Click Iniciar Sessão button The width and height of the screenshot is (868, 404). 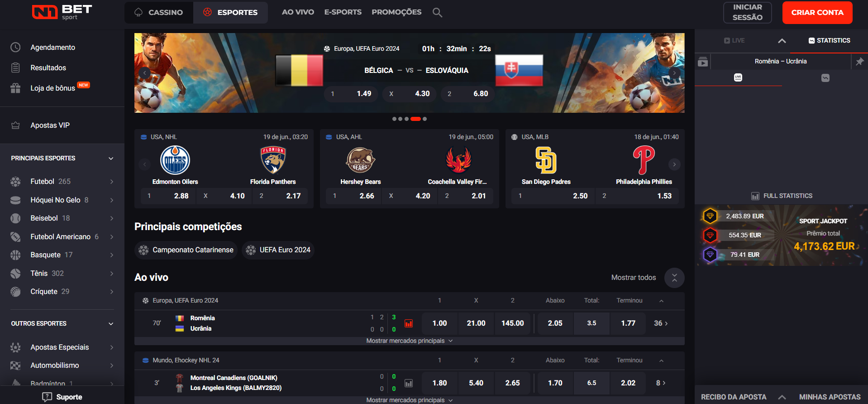tap(747, 12)
